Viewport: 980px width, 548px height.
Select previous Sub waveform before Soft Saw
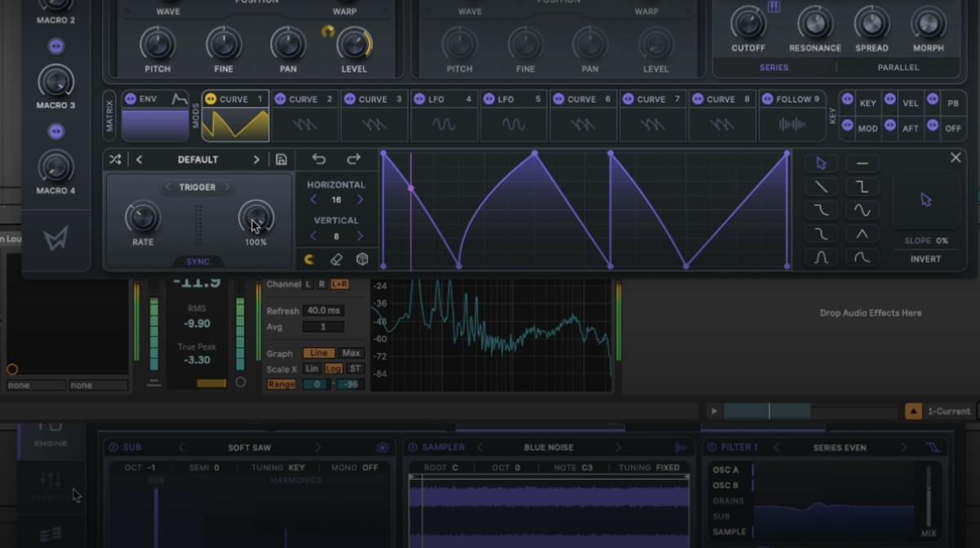click(x=181, y=448)
